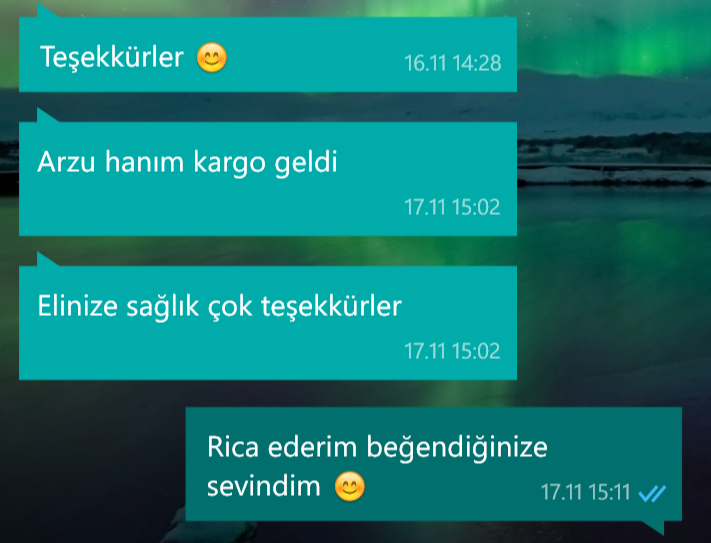Click the aurora wallpaper beside the messages
The height and width of the screenshot is (543, 711).
pyautogui.click(x=612, y=272)
